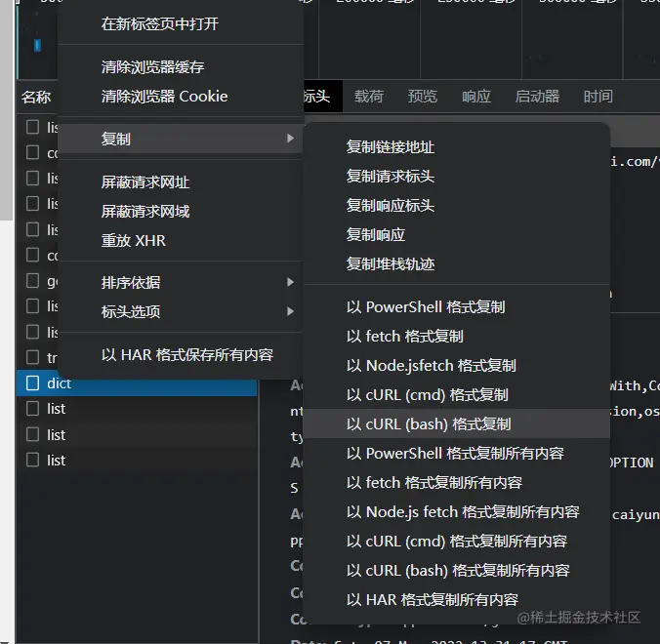The height and width of the screenshot is (644, 660).
Task: Tick checkbox of first list row below dict
Action: pos(32,409)
